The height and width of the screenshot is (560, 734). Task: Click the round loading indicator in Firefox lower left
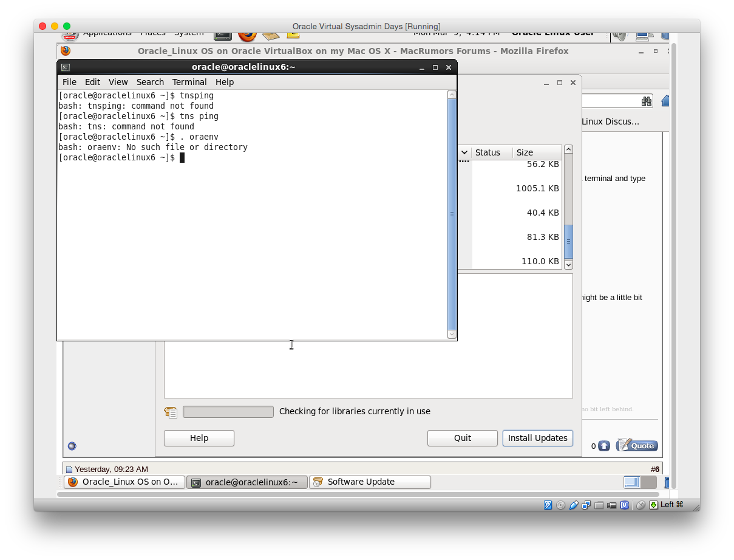(72, 446)
